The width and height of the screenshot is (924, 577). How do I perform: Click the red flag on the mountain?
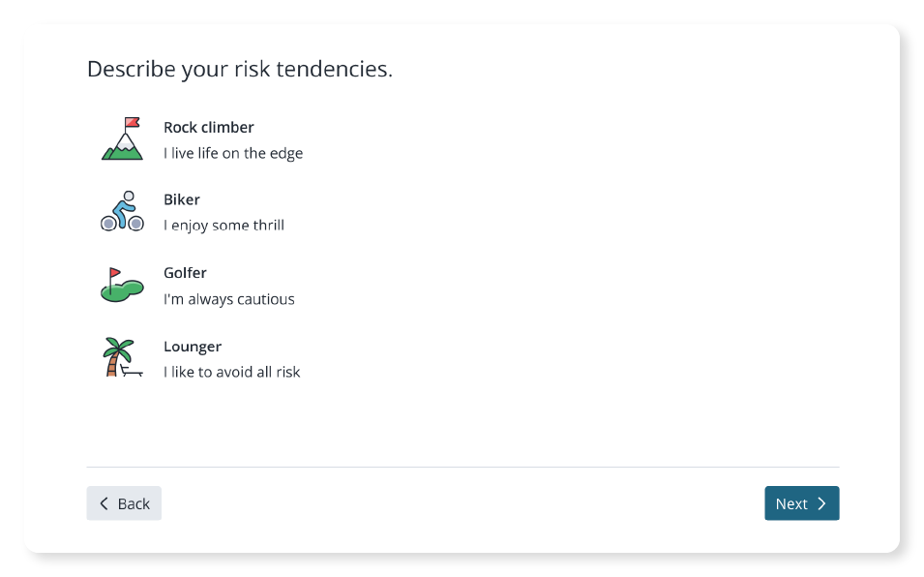coord(132,122)
